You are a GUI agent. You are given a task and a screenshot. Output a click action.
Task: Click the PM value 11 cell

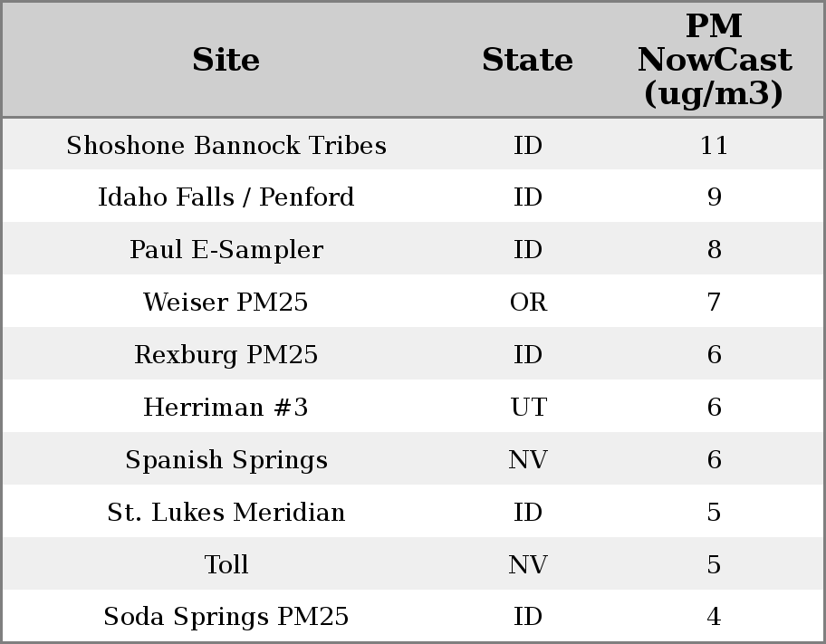(714, 146)
